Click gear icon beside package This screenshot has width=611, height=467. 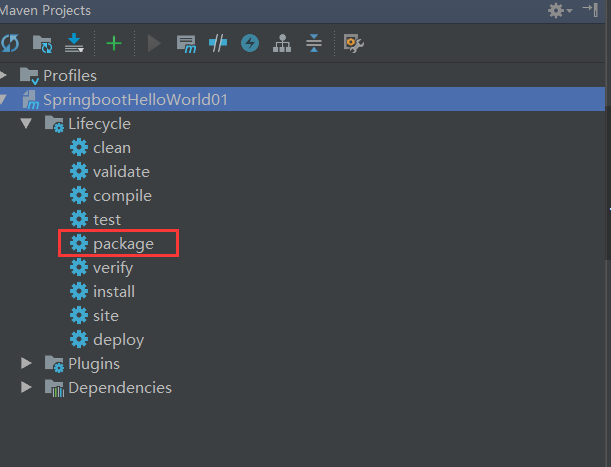79,243
